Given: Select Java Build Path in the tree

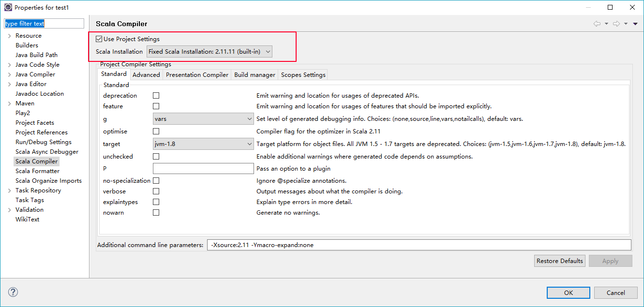Looking at the screenshot, I should point(36,55).
